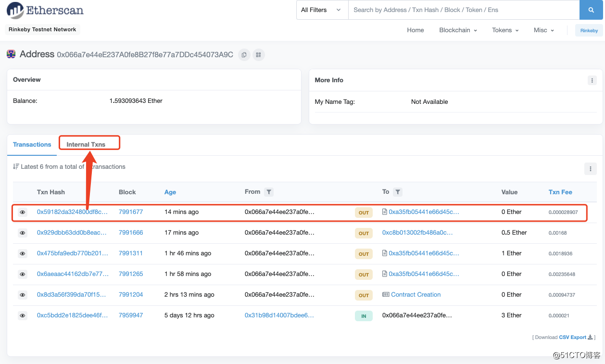Preview transaction 0x59182da with eye icon
This screenshot has width=605, height=364.
(22, 212)
